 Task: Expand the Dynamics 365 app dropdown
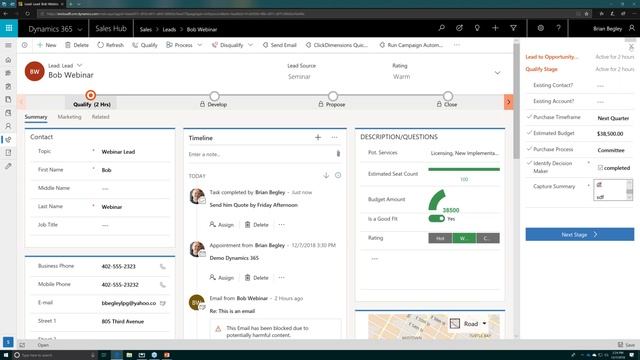click(80, 29)
